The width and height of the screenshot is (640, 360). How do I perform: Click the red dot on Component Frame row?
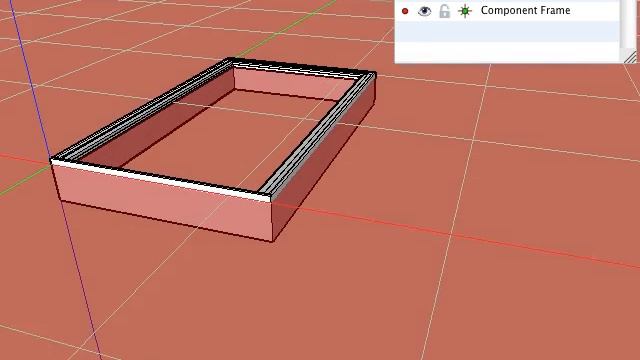coord(405,11)
